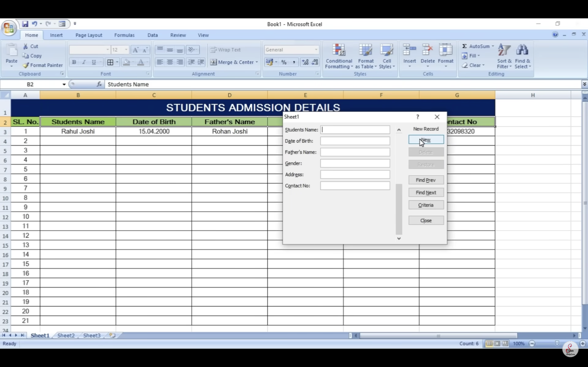
Task: Click the Insert Function fx icon
Action: [x=99, y=84]
